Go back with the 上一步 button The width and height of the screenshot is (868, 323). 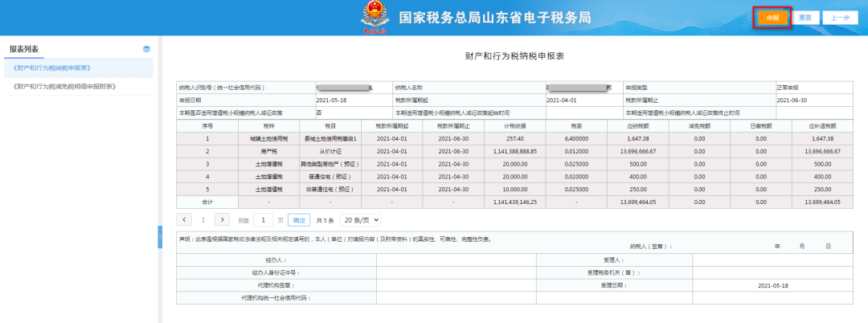click(840, 18)
